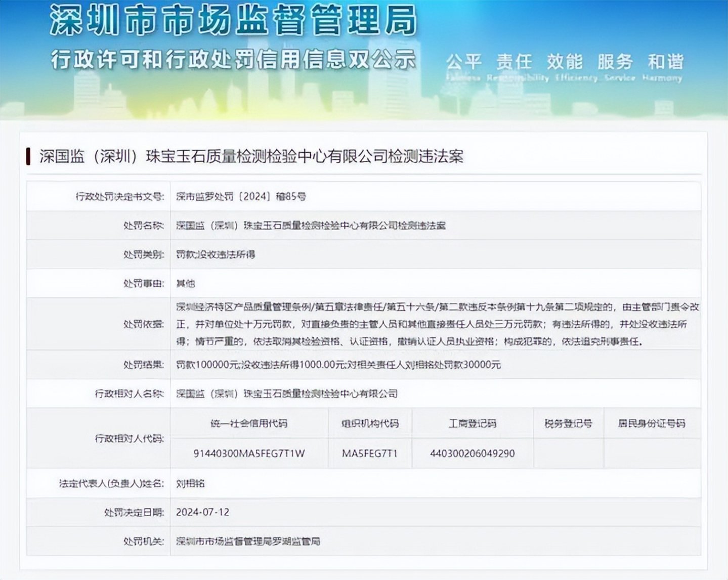Click the 深圳市市场监督管理局 banner title
Screen dimensions: 728x580
[233, 21]
